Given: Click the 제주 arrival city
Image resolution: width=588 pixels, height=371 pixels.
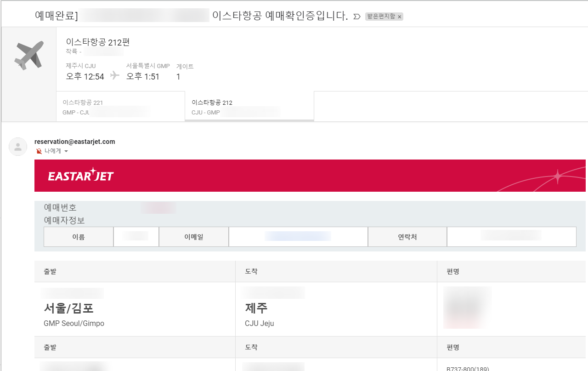Looking at the screenshot, I should (256, 308).
